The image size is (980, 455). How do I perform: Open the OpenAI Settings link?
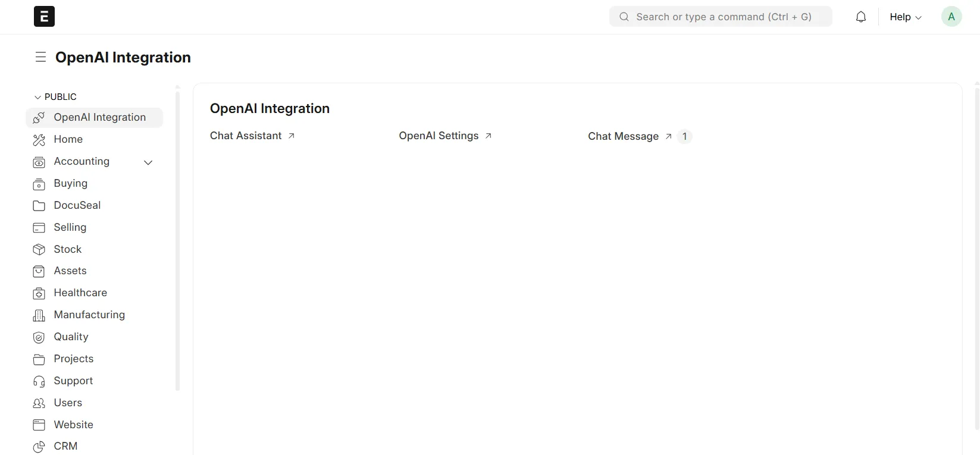tap(439, 136)
